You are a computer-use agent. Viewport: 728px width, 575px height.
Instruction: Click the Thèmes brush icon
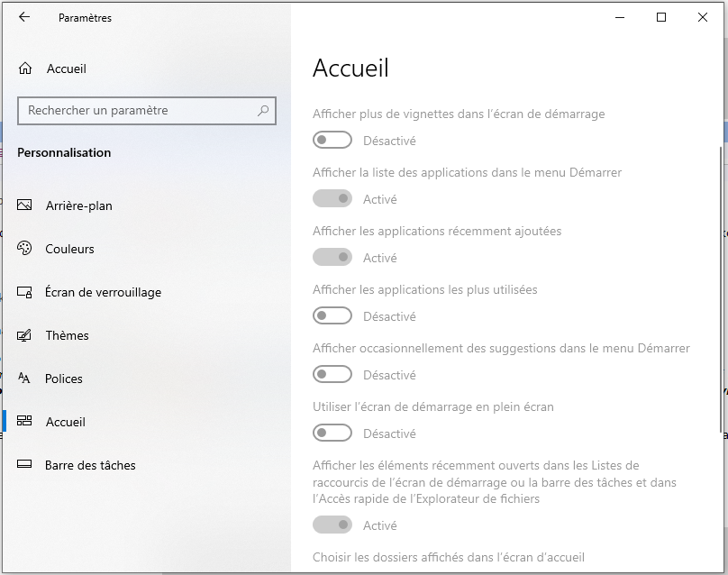(25, 335)
